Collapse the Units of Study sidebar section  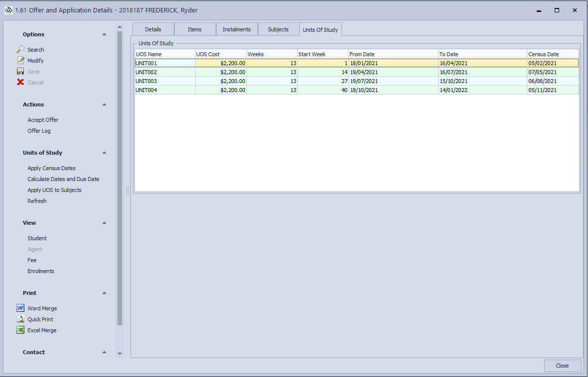coord(104,153)
